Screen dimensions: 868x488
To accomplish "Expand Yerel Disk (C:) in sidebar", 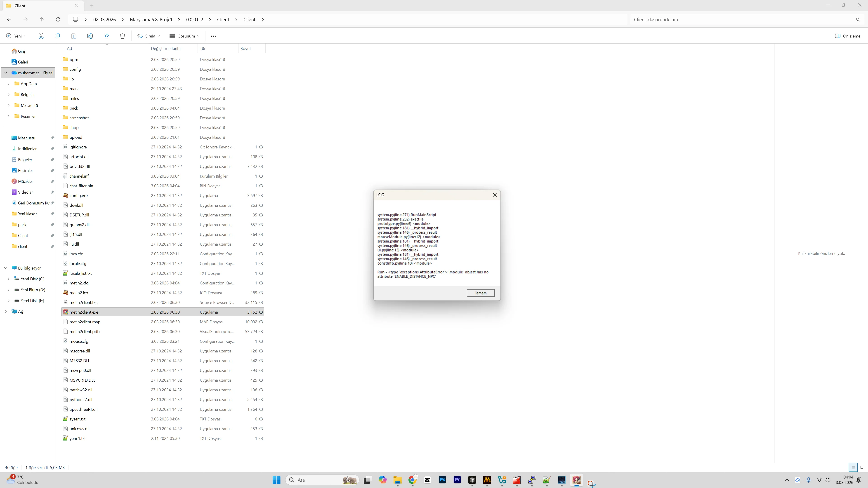I will [x=8, y=279].
